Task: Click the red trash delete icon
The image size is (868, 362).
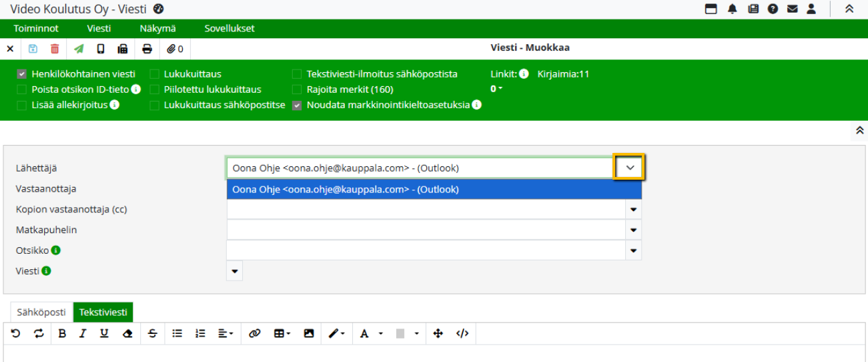Action: point(55,49)
